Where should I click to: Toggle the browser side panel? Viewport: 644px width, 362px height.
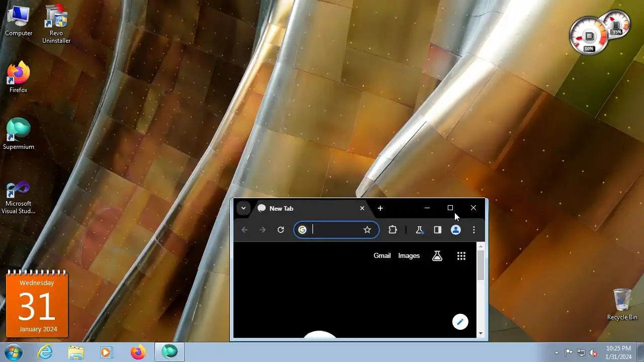coord(437,230)
